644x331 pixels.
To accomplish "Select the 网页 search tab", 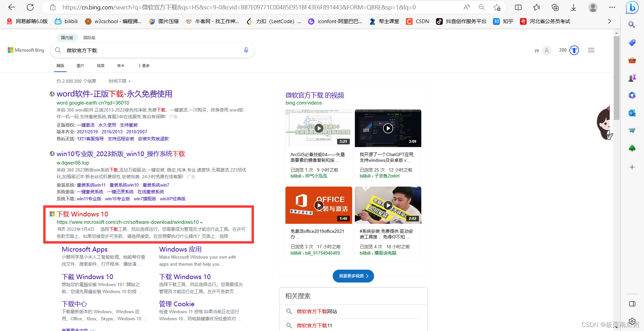I will (60, 66).
